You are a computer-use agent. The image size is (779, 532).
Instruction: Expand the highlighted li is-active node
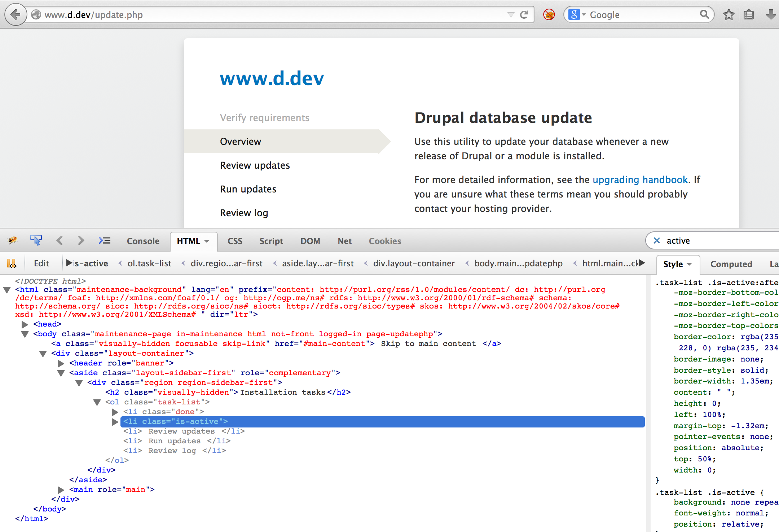[115, 422]
